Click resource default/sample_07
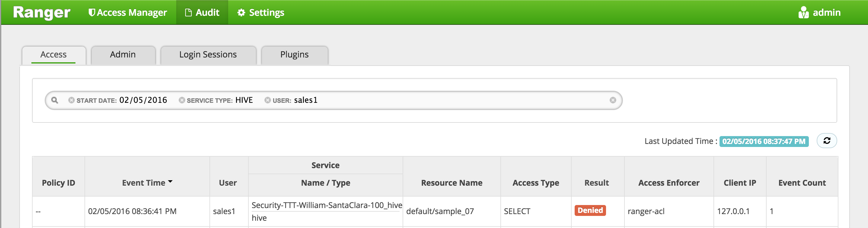This screenshot has height=228, width=868. pyautogui.click(x=440, y=211)
